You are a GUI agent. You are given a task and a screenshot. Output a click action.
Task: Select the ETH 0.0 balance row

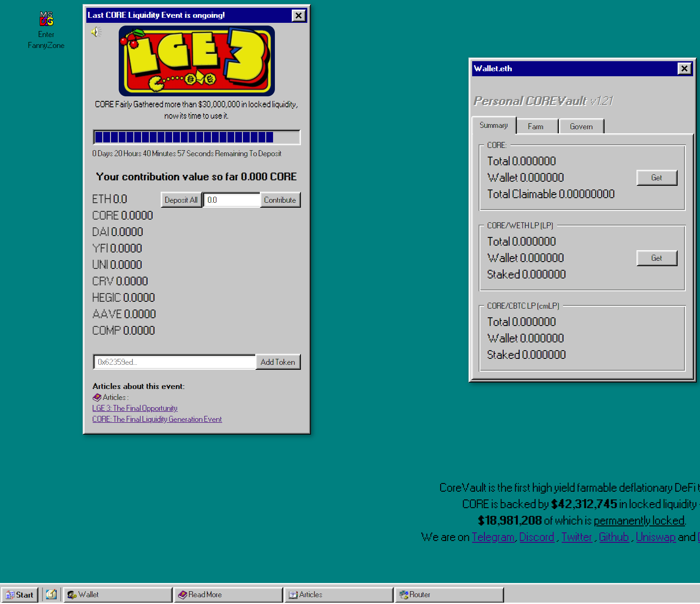tap(110, 199)
